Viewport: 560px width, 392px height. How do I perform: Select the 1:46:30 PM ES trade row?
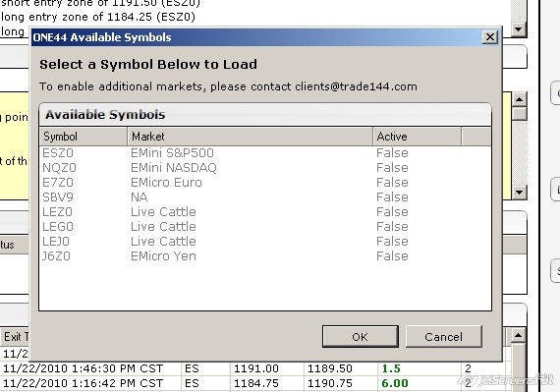255,368
